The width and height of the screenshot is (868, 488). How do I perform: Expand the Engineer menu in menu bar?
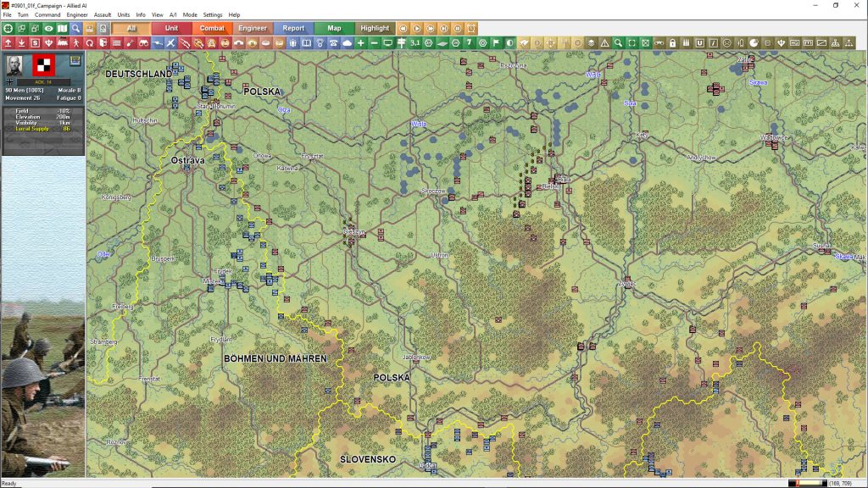coord(77,14)
